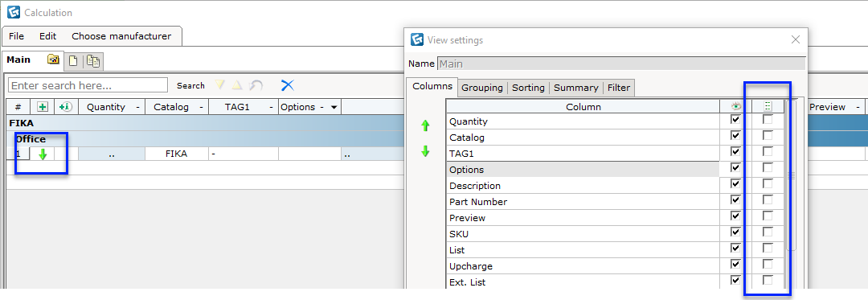
Task: Uncheck the visibility box for TAG1
Action: pos(735,152)
